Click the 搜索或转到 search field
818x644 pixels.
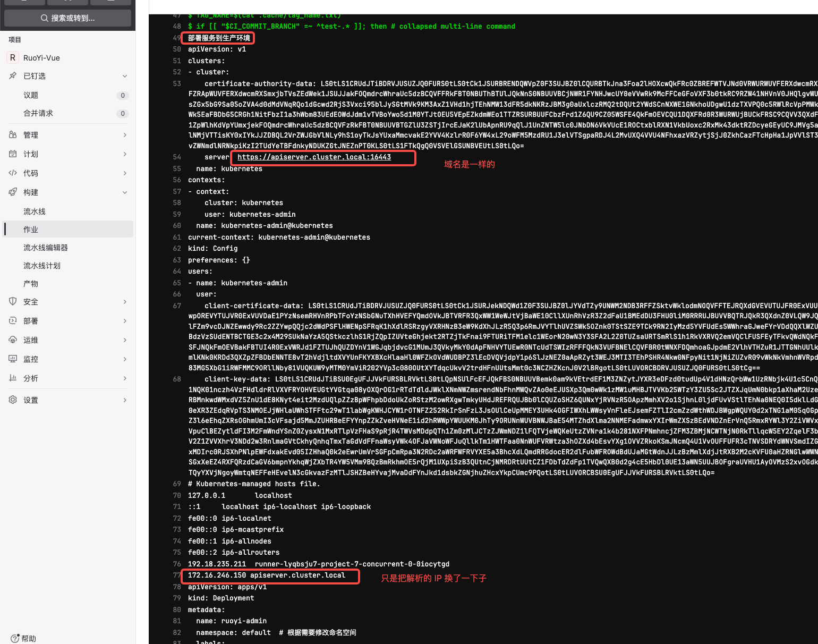pyautogui.click(x=68, y=18)
